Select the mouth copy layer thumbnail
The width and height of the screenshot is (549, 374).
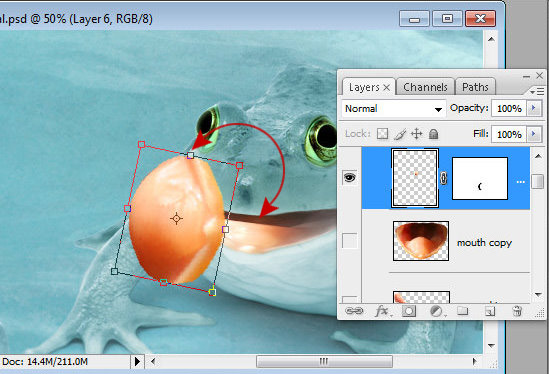[x=421, y=241]
